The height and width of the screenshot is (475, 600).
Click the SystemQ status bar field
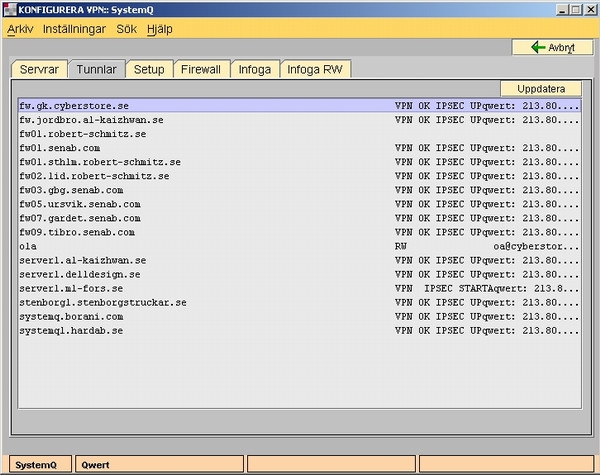pyautogui.click(x=36, y=465)
